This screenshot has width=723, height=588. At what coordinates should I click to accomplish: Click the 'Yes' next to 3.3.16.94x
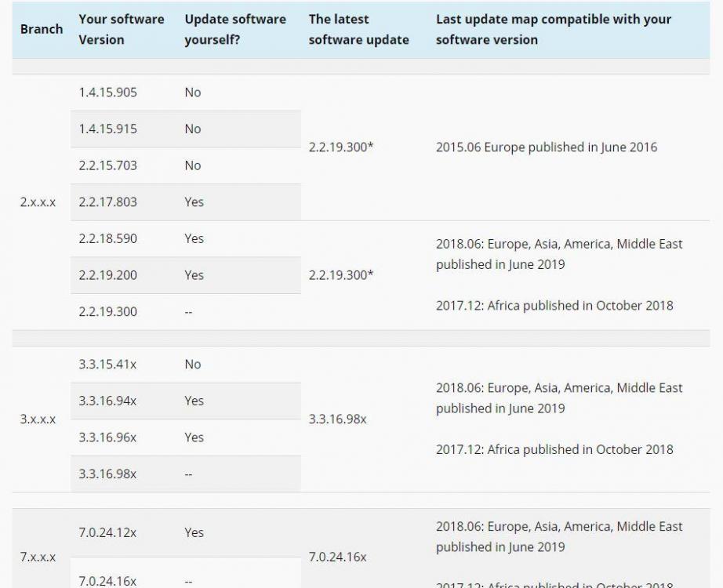pos(194,401)
